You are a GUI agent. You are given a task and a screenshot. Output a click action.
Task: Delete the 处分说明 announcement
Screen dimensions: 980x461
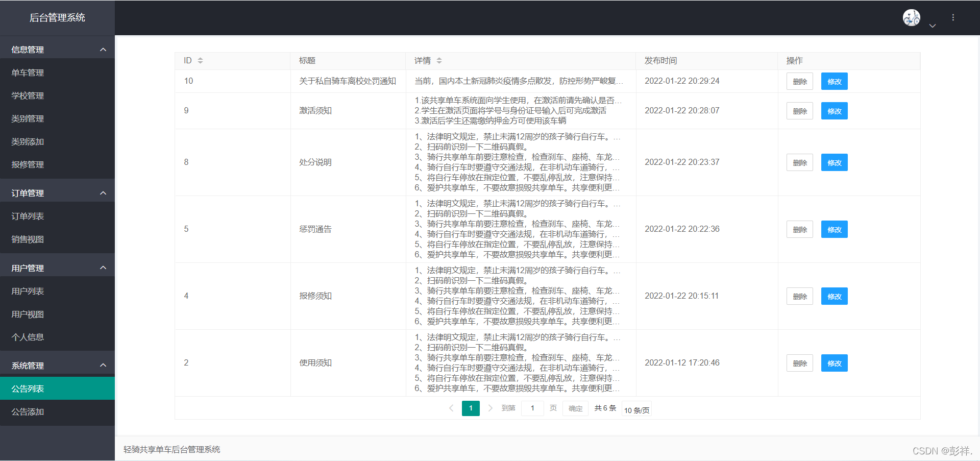pos(800,162)
